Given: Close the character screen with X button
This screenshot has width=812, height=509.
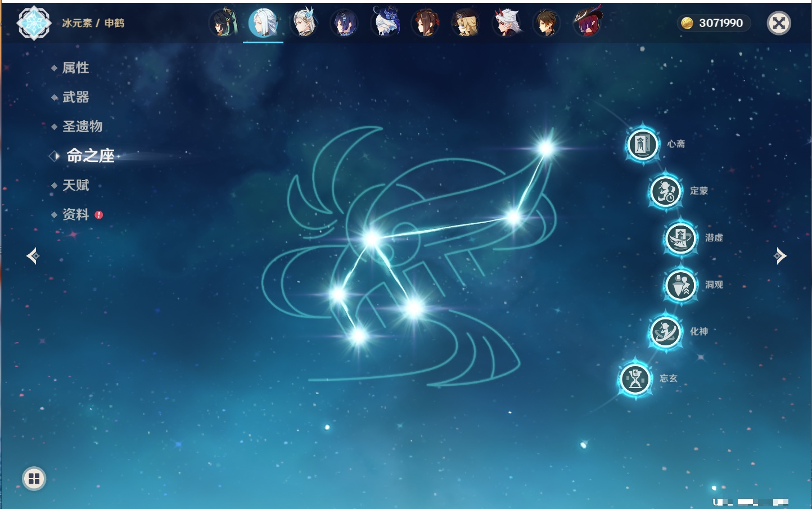Looking at the screenshot, I should [779, 23].
